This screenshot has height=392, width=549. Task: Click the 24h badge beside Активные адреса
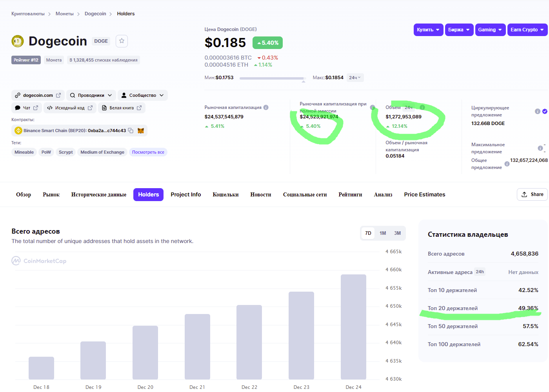(x=480, y=272)
